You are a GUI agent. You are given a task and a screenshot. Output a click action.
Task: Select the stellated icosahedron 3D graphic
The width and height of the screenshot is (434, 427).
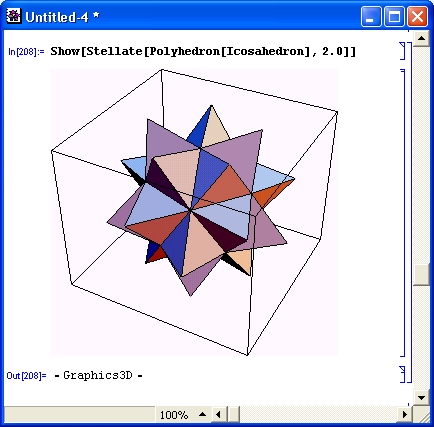[x=194, y=212]
